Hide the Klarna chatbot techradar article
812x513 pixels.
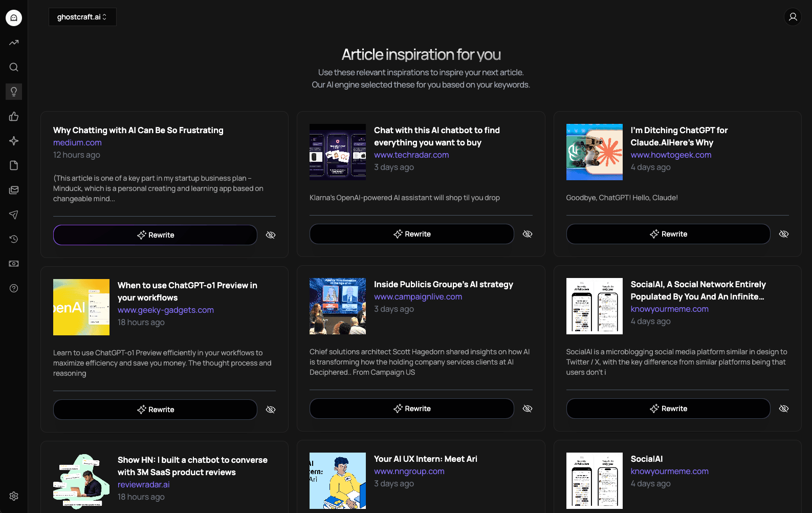(x=528, y=234)
